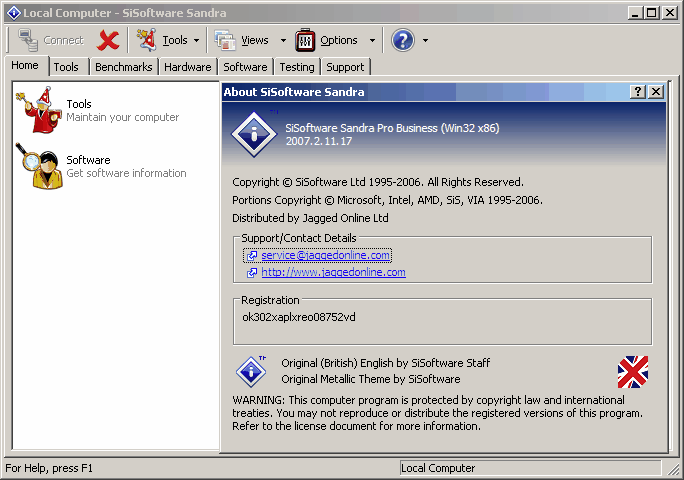Click the Software detective icon in Home list

[39, 166]
